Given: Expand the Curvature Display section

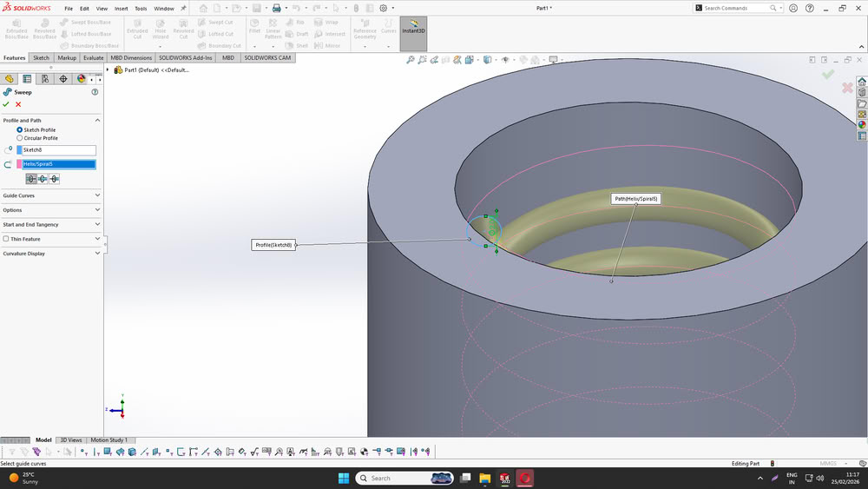Looking at the screenshot, I should 97,254.
